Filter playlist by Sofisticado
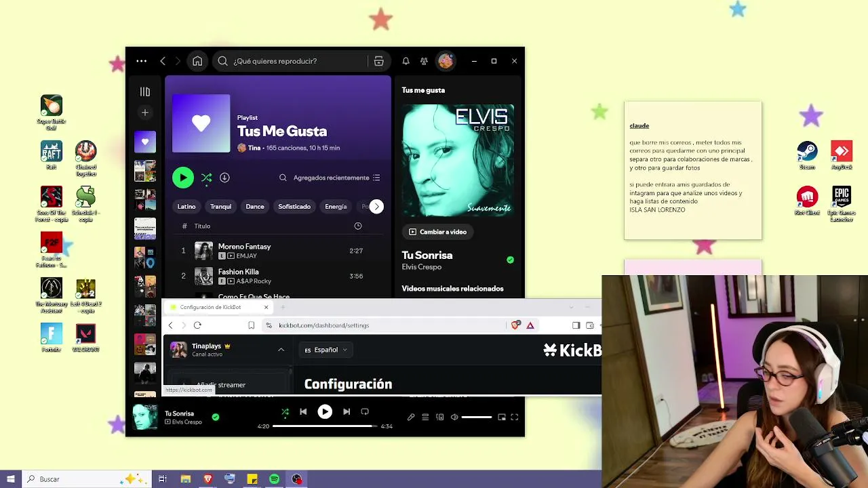Image resolution: width=868 pixels, height=488 pixels. [294, 207]
